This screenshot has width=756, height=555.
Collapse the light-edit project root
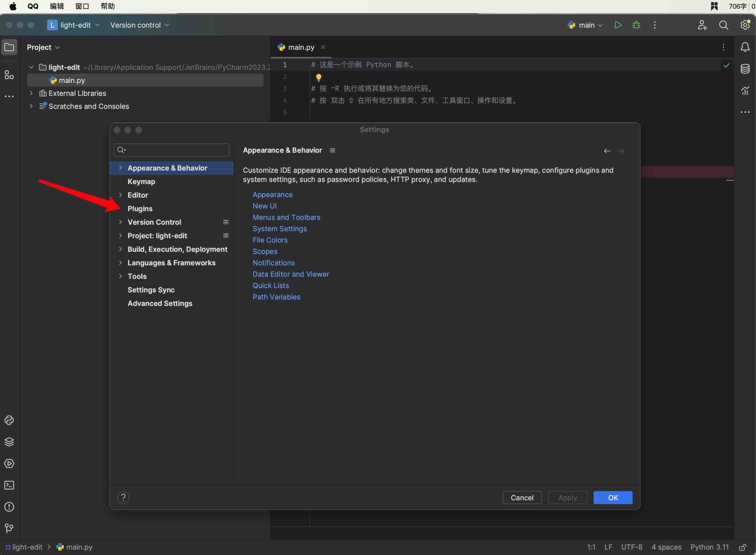click(31, 67)
